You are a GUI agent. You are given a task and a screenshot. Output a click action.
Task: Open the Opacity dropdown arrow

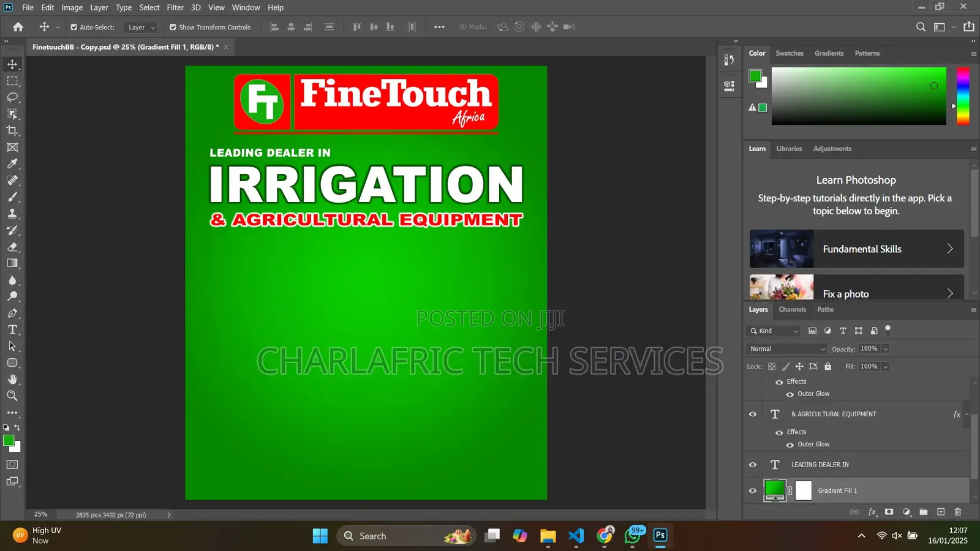pos(885,348)
